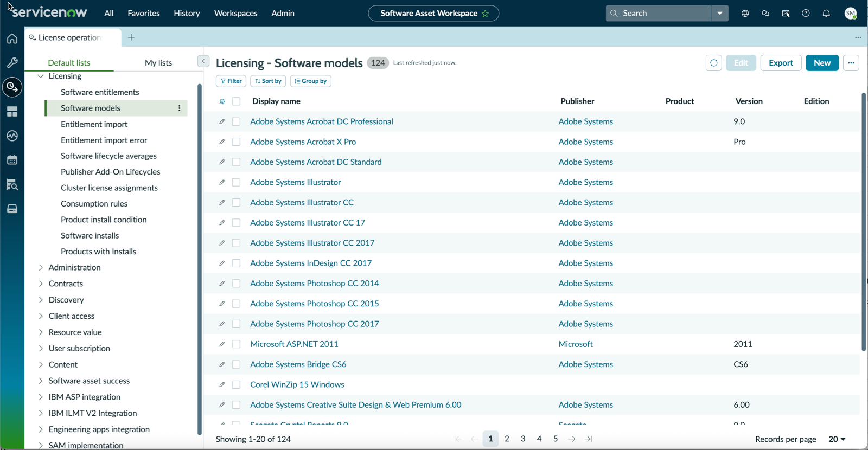Open the search scope dropdown arrow
Image resolution: width=868 pixels, height=450 pixels.
[x=719, y=13]
